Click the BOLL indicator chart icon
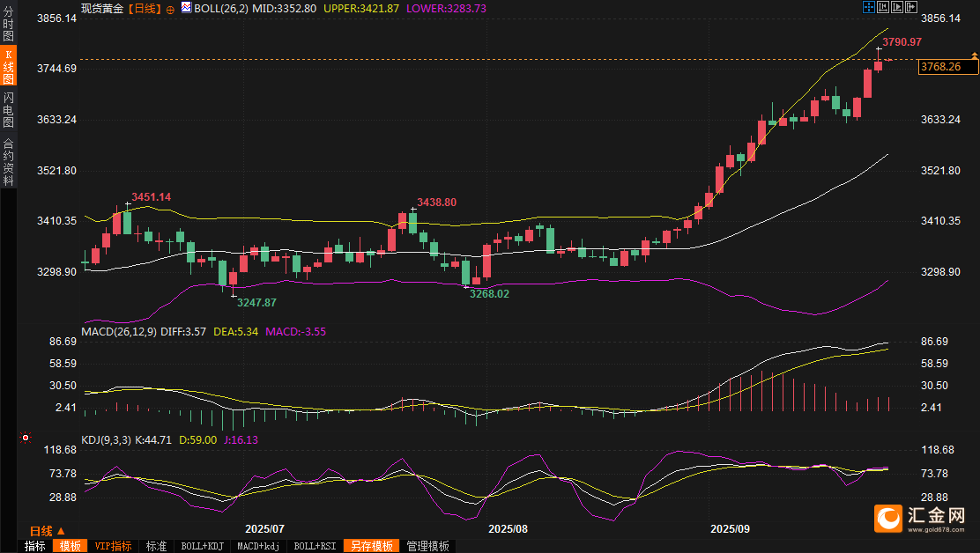The image size is (980, 553). click(x=185, y=7)
